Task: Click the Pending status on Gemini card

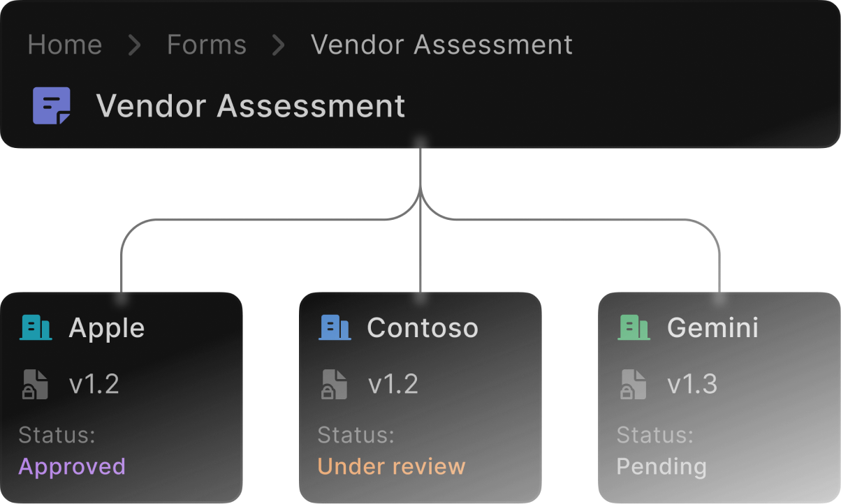Action: point(661,466)
